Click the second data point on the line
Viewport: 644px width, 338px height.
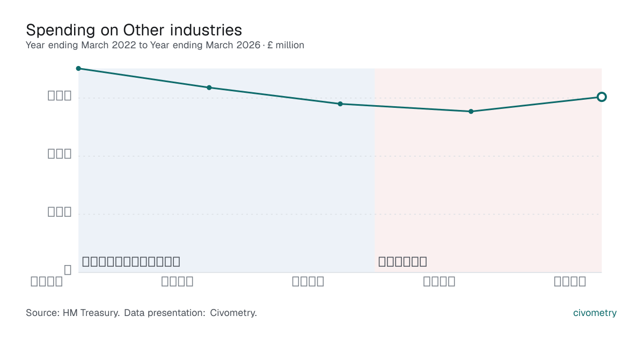(x=209, y=87)
